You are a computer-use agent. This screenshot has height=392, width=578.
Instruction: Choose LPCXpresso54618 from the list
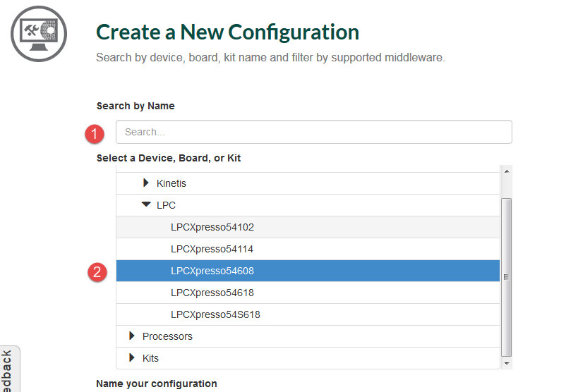(x=212, y=293)
